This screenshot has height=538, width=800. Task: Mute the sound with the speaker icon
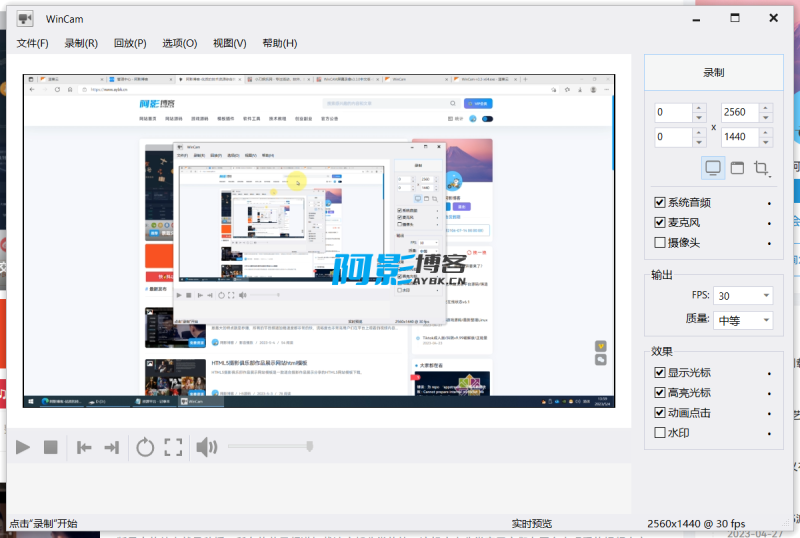coord(207,447)
